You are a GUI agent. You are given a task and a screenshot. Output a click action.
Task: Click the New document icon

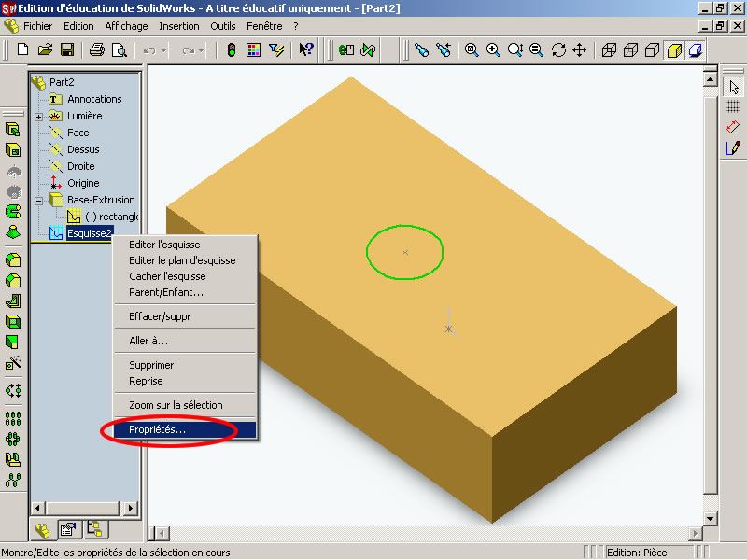coord(22,49)
